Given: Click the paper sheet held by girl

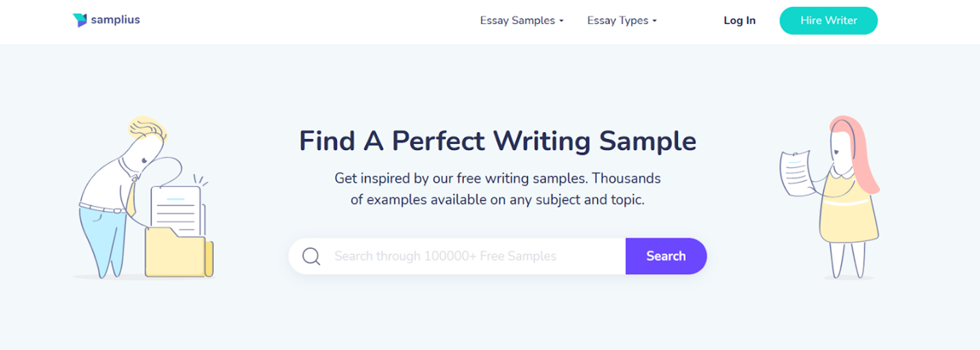Looking at the screenshot, I should [796, 173].
